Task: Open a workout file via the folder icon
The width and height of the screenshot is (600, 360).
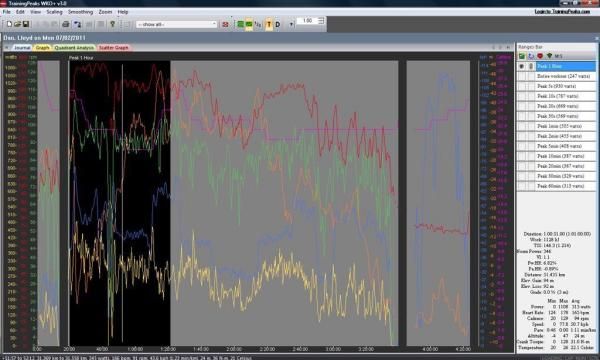Action: 18,24
